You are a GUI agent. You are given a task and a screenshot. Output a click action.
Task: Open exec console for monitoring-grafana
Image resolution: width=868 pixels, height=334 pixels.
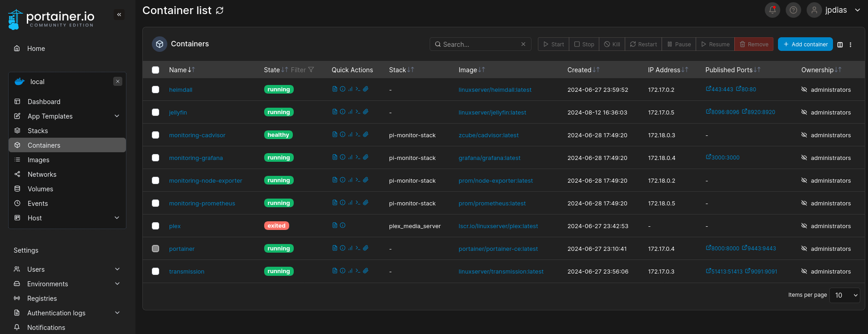(x=358, y=157)
